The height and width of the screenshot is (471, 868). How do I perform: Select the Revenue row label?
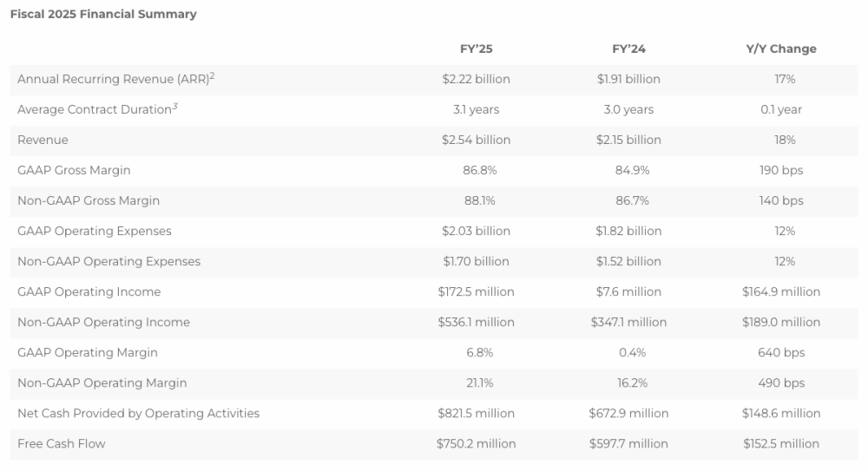pyautogui.click(x=43, y=140)
